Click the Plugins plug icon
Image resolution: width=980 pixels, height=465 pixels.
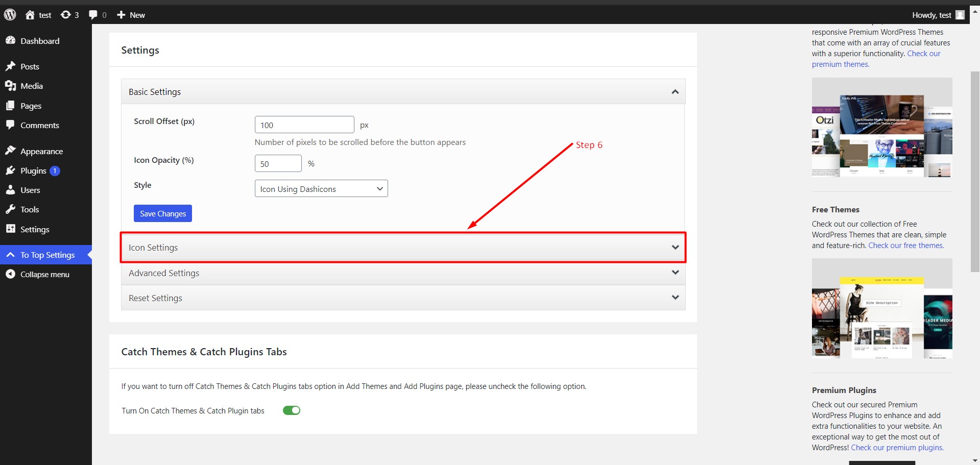[x=10, y=170]
